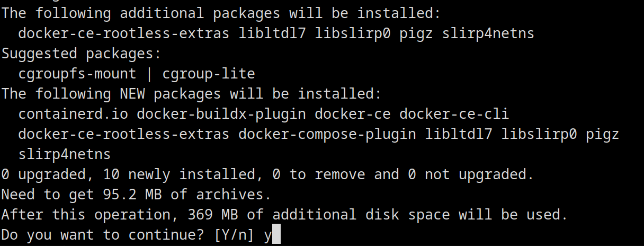
Task: Click pigz at the end of the additional packages line
Action: click(416, 34)
